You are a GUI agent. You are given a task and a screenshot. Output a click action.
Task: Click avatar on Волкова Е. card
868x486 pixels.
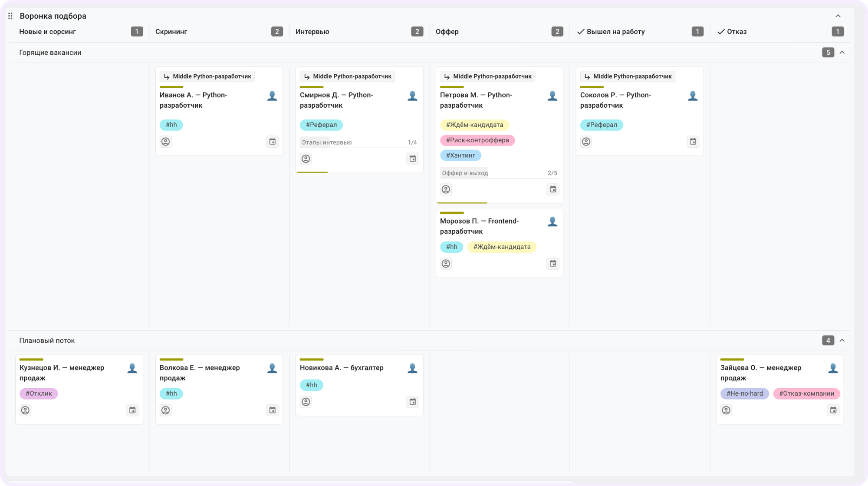(272, 368)
